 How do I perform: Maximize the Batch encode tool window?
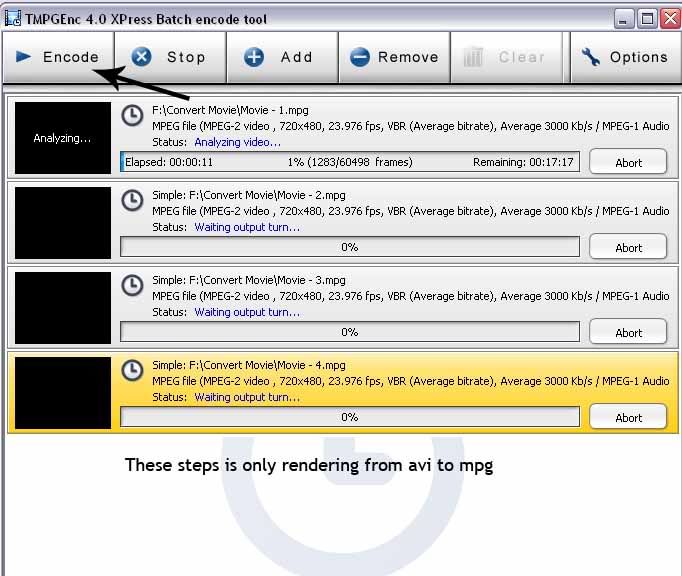647,19
